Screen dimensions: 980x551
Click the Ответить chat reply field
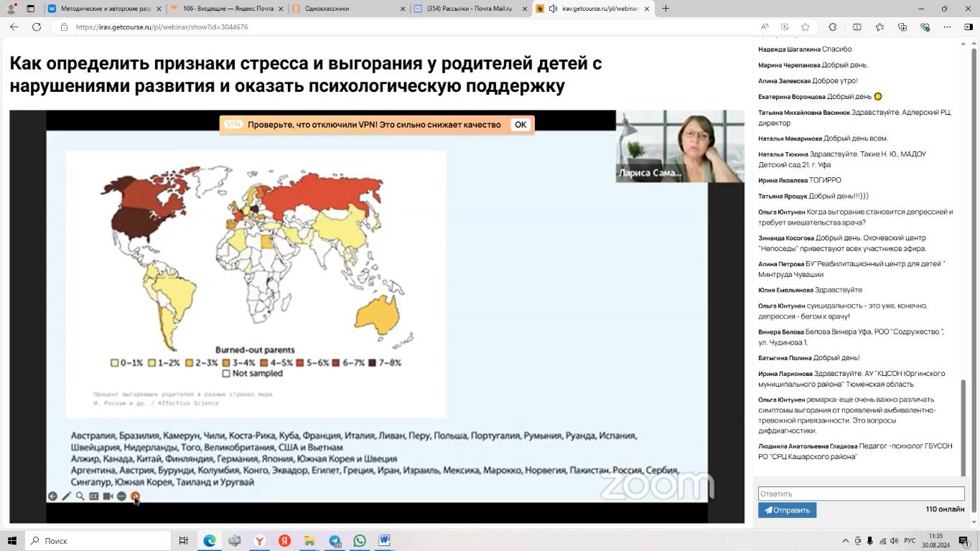861,494
